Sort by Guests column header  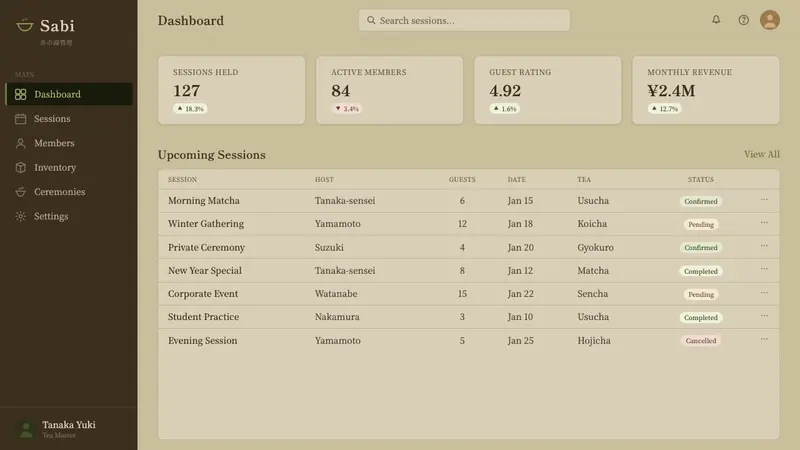[462, 180]
